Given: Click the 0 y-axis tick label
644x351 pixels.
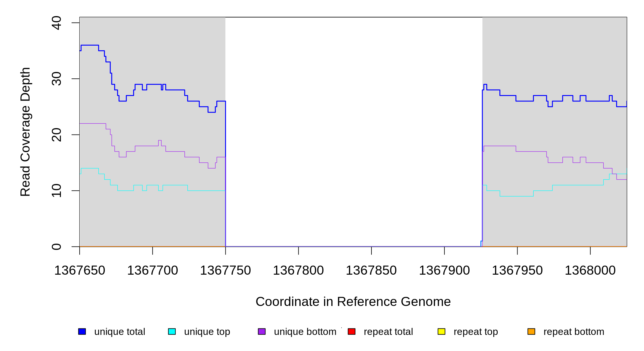Looking at the screenshot, I should click(x=56, y=247).
